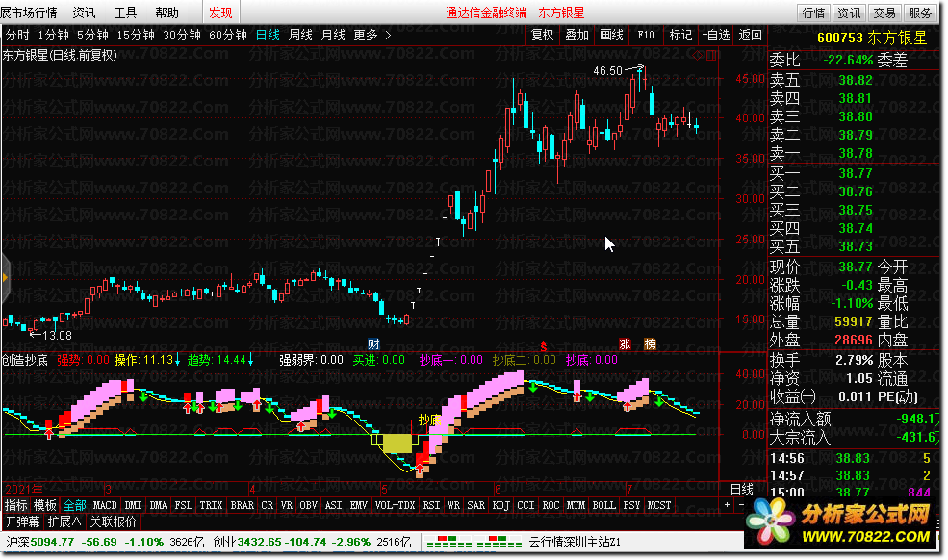Open the 工具 tools menu
The image size is (948, 560).
tap(125, 13)
